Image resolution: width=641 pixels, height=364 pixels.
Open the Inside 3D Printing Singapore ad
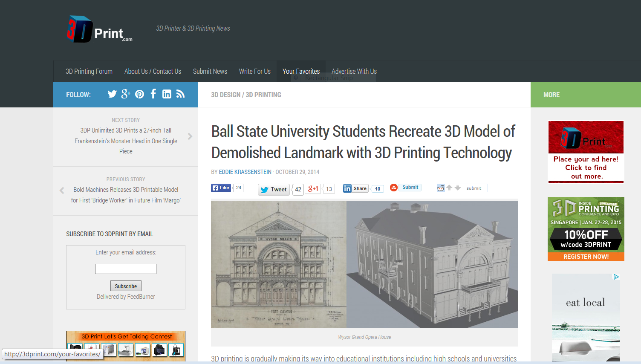click(586, 228)
